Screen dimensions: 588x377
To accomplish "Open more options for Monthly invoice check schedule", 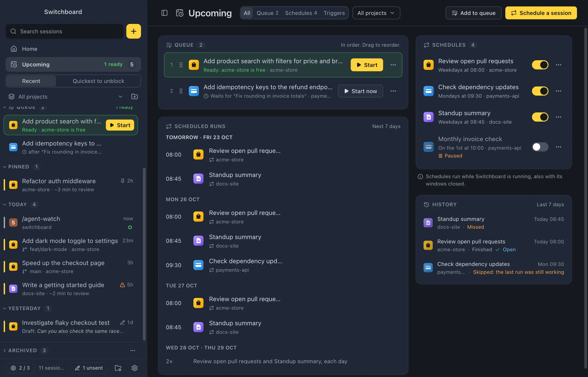I will tap(558, 147).
